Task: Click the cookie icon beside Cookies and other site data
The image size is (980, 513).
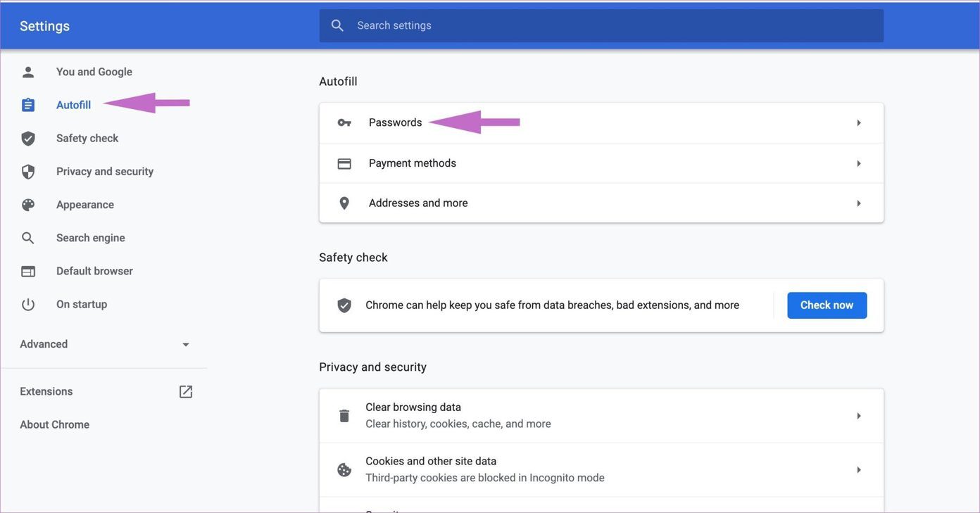Action: point(344,470)
